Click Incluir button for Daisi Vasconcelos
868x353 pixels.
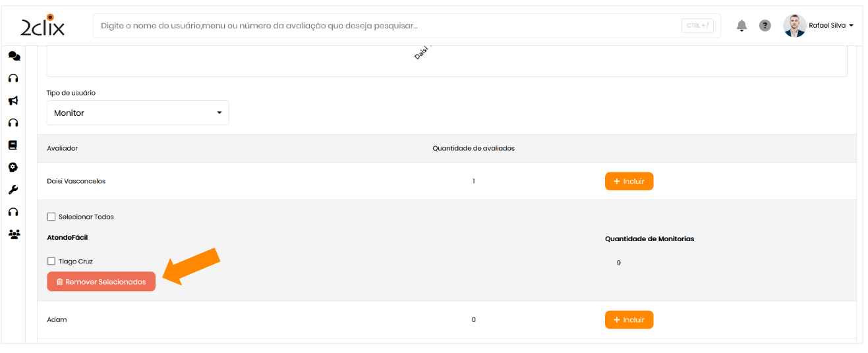[629, 181]
